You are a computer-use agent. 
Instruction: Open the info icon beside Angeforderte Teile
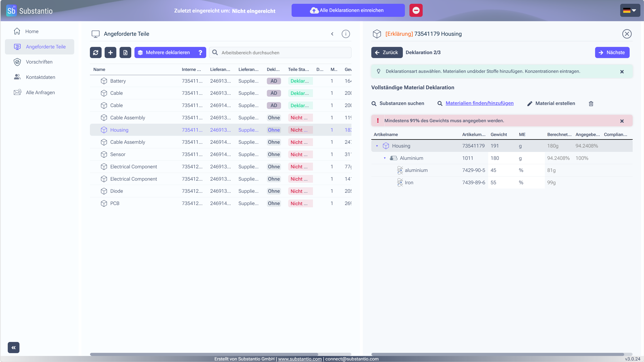click(x=346, y=34)
